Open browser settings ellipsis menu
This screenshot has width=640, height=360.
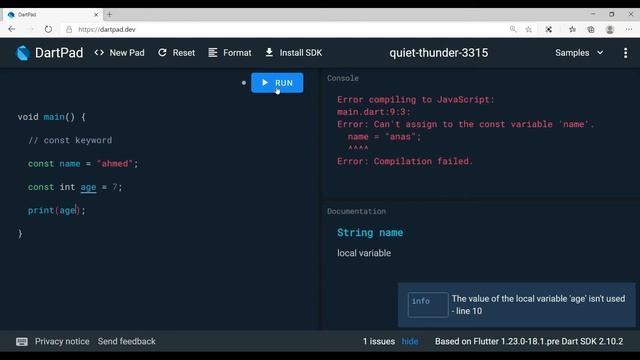tap(629, 29)
